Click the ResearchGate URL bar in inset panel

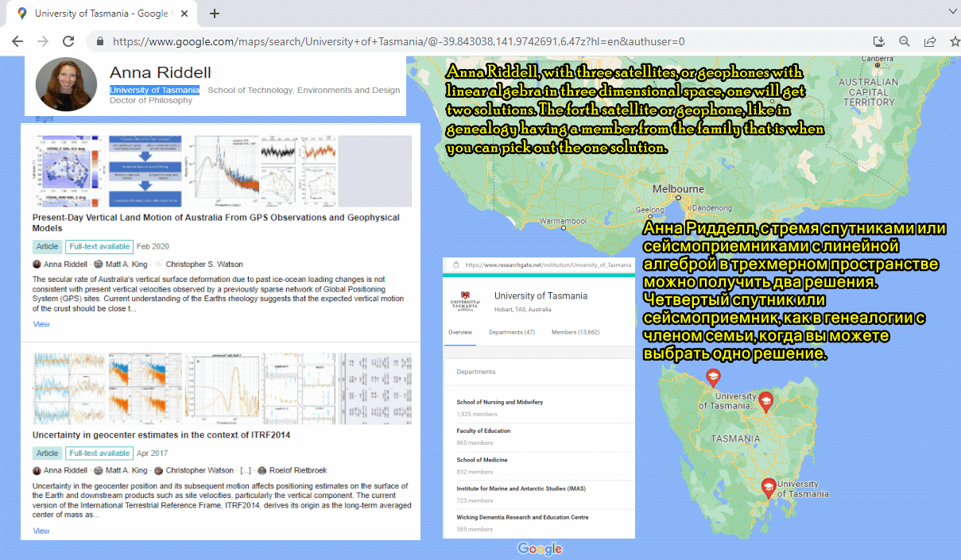[x=539, y=265]
